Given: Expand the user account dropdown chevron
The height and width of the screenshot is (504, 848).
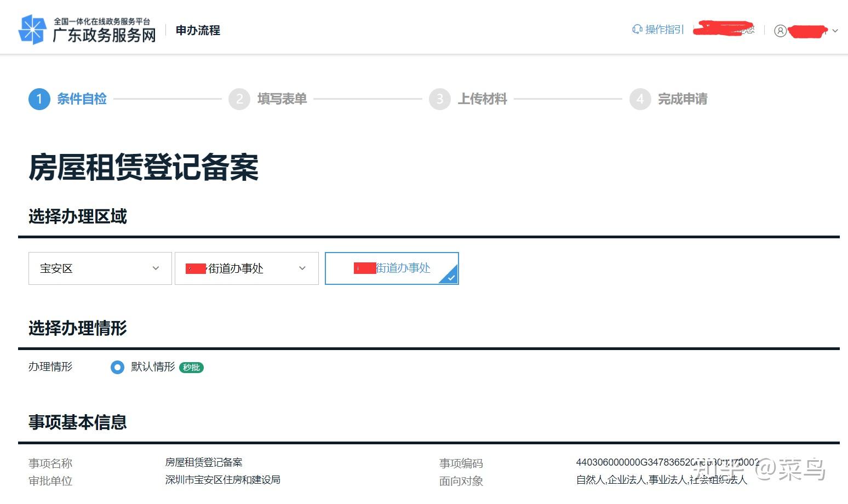Looking at the screenshot, I should 835,31.
